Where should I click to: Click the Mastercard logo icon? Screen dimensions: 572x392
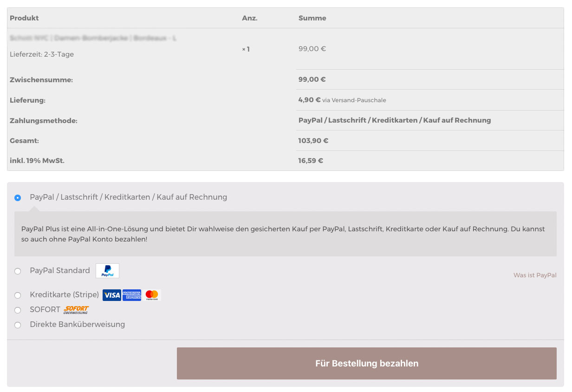(x=152, y=295)
